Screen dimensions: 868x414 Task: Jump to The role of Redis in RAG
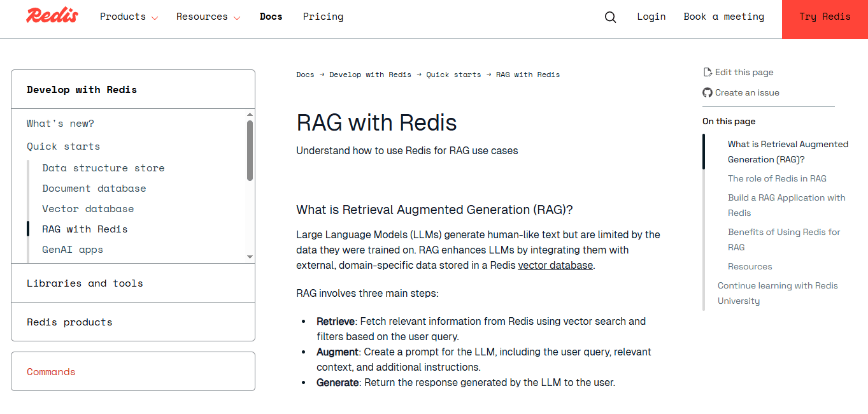pyautogui.click(x=777, y=178)
